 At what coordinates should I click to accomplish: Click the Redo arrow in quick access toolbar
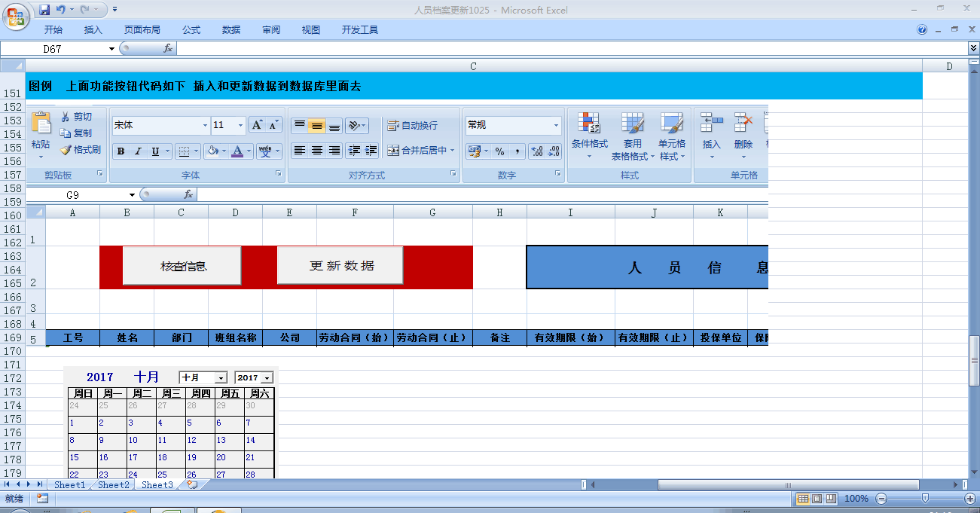tap(84, 10)
